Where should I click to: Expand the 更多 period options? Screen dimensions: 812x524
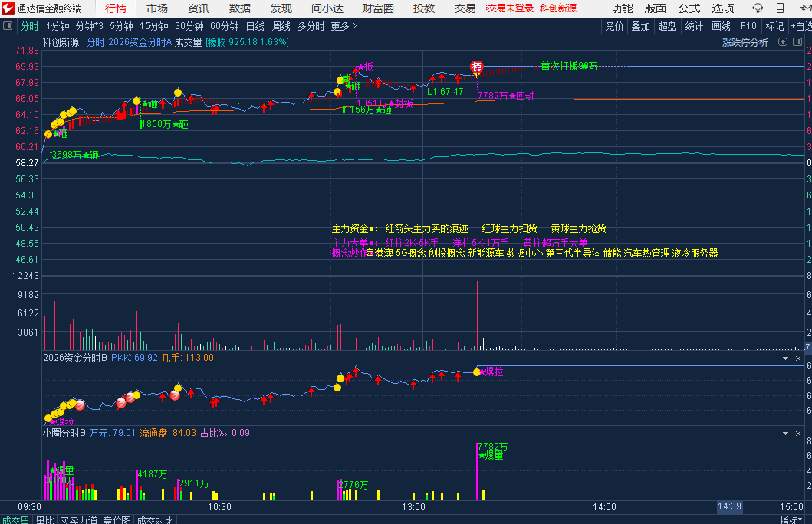pyautogui.click(x=344, y=26)
